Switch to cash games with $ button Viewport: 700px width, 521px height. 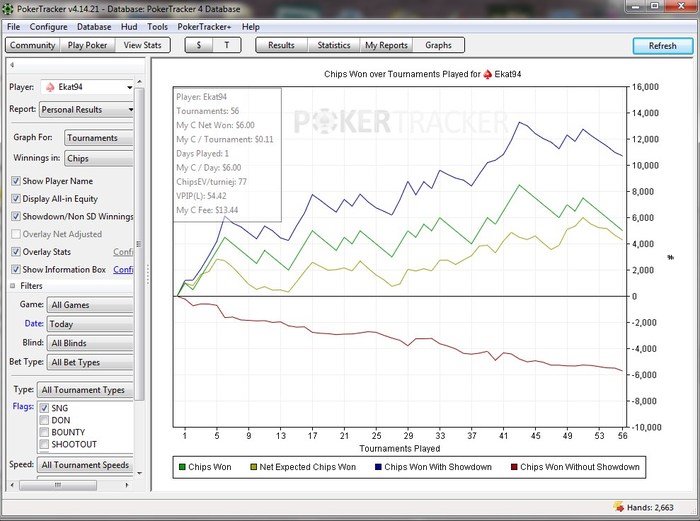199,45
